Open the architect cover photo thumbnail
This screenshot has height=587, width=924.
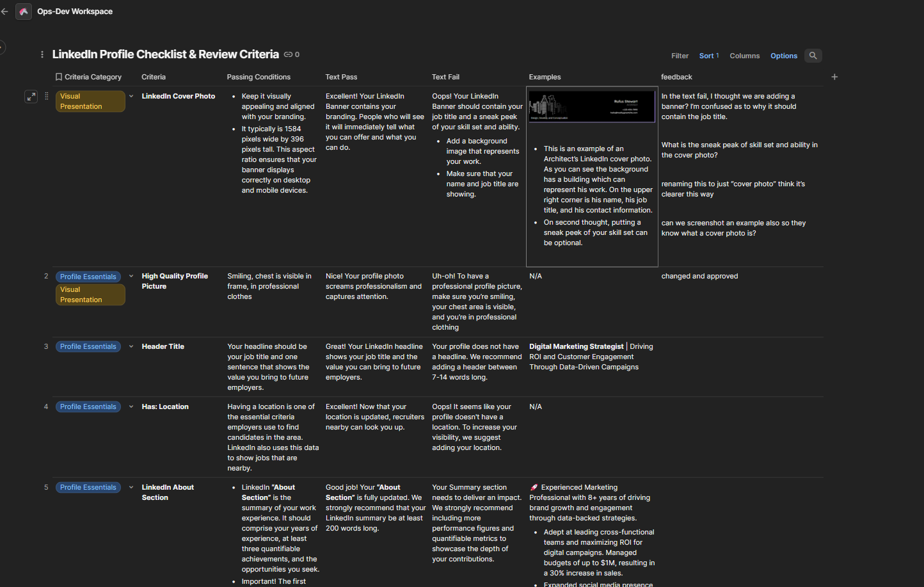coord(592,106)
